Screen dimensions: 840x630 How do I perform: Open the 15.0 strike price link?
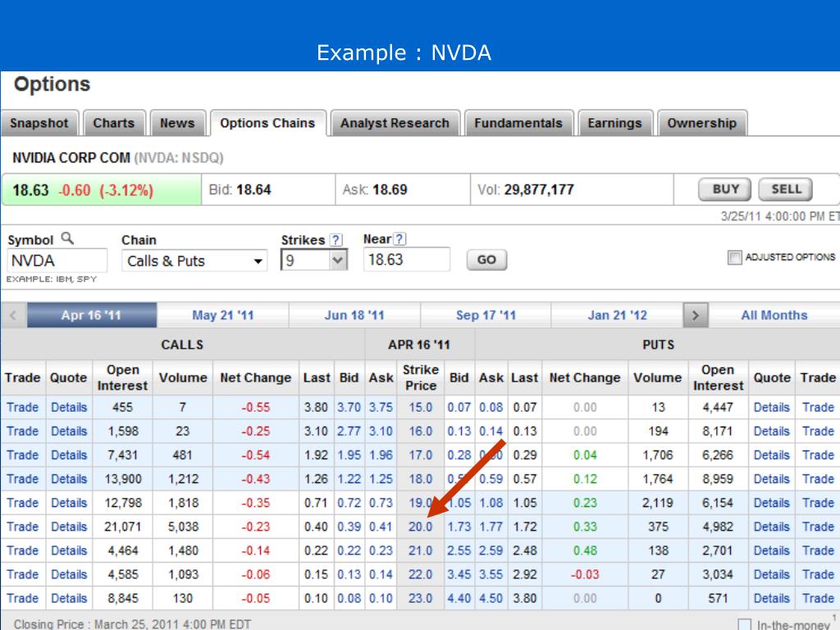click(x=421, y=407)
